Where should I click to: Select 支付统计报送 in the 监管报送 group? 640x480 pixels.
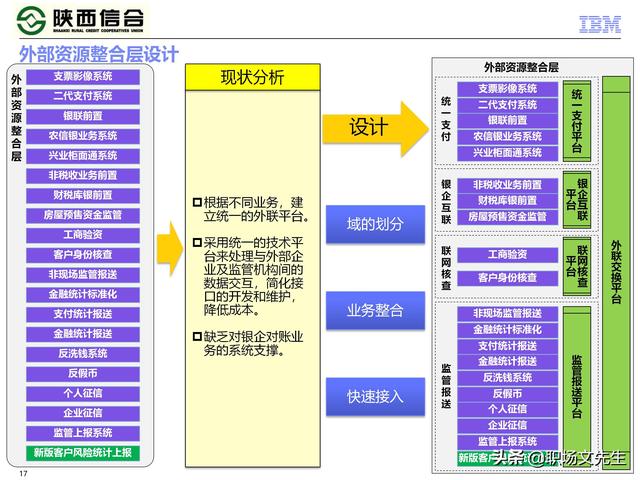tap(507, 346)
